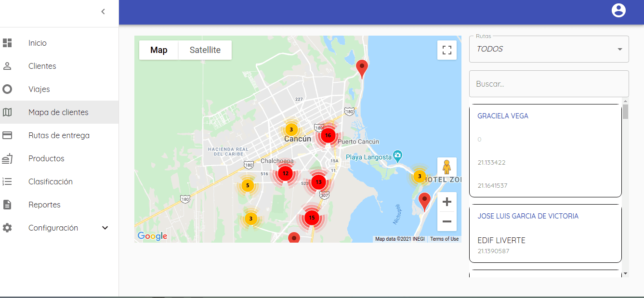644x298 pixels.
Task: Click the red pin at the northern coast
Action: (x=362, y=69)
